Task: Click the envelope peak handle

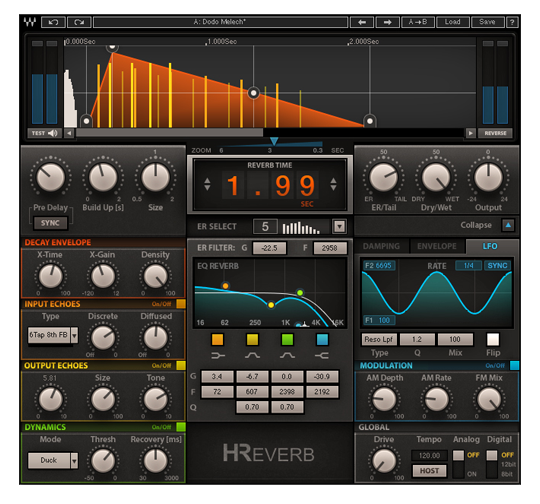Action: tap(112, 48)
